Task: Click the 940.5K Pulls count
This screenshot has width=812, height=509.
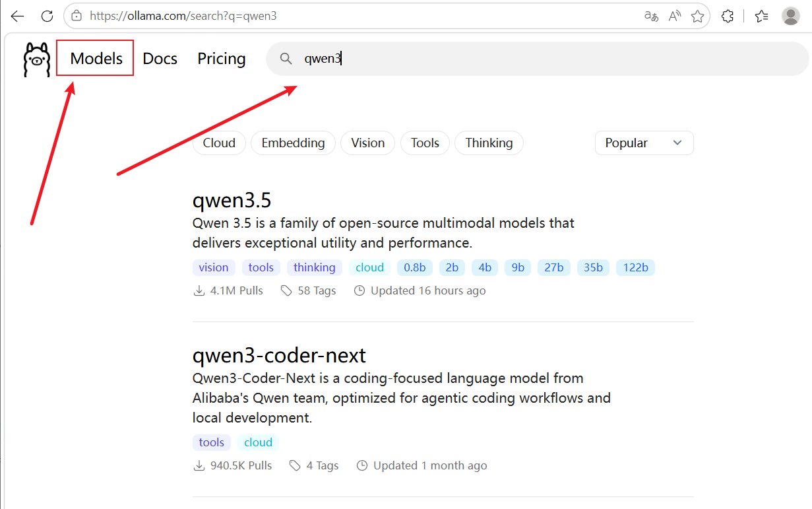Action: tap(233, 465)
